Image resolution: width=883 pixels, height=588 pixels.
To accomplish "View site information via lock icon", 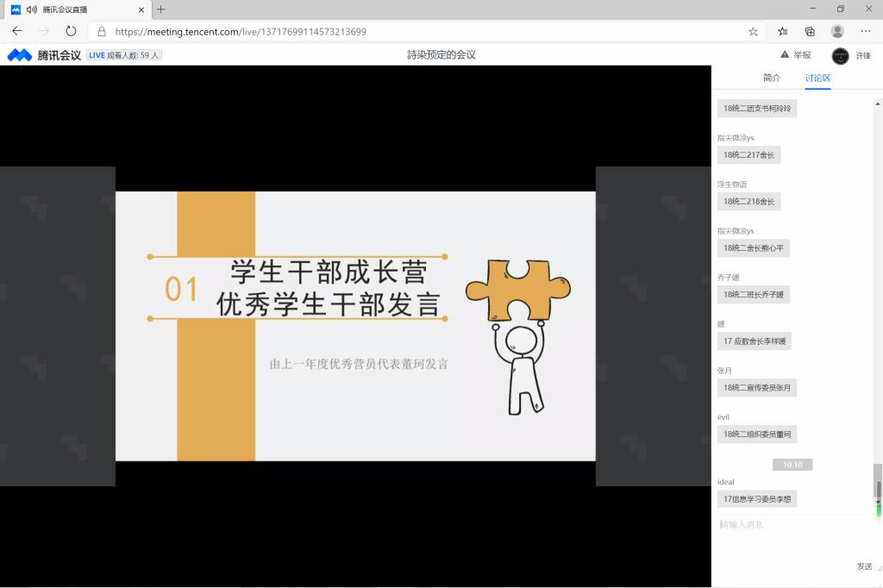I will pyautogui.click(x=102, y=31).
